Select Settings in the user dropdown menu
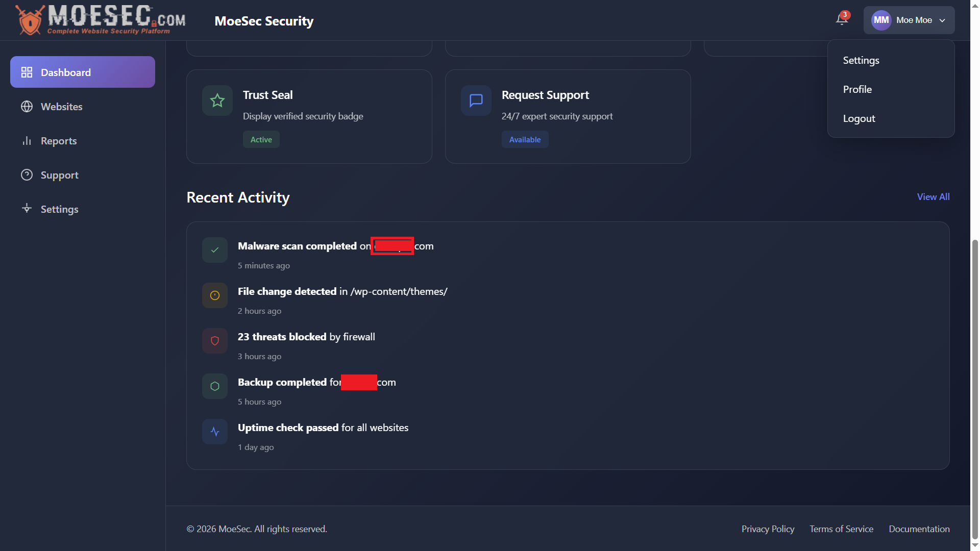The image size is (980, 551). click(x=861, y=60)
